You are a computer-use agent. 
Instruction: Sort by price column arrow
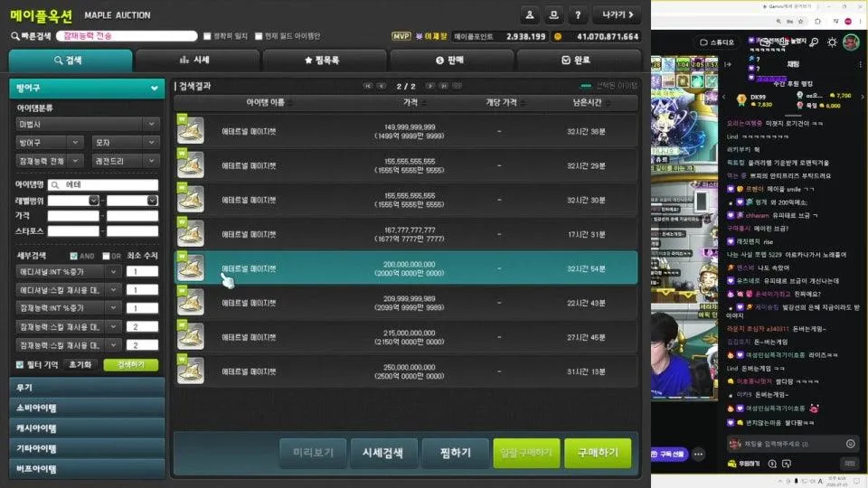(x=424, y=103)
